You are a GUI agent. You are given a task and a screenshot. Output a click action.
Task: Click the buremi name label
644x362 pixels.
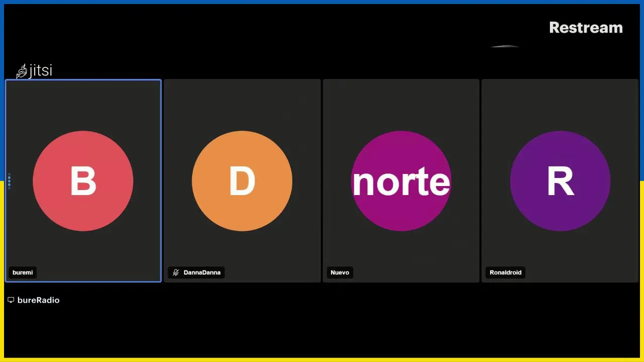point(23,273)
